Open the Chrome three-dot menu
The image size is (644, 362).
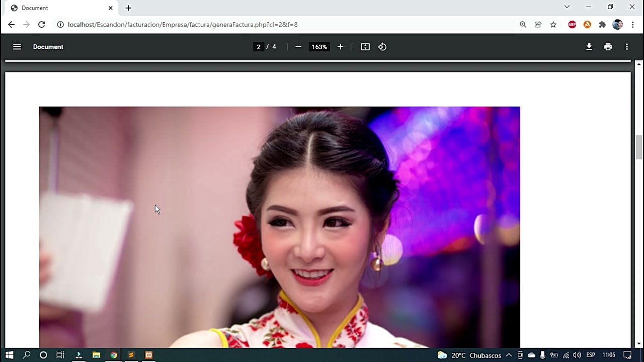click(632, 24)
